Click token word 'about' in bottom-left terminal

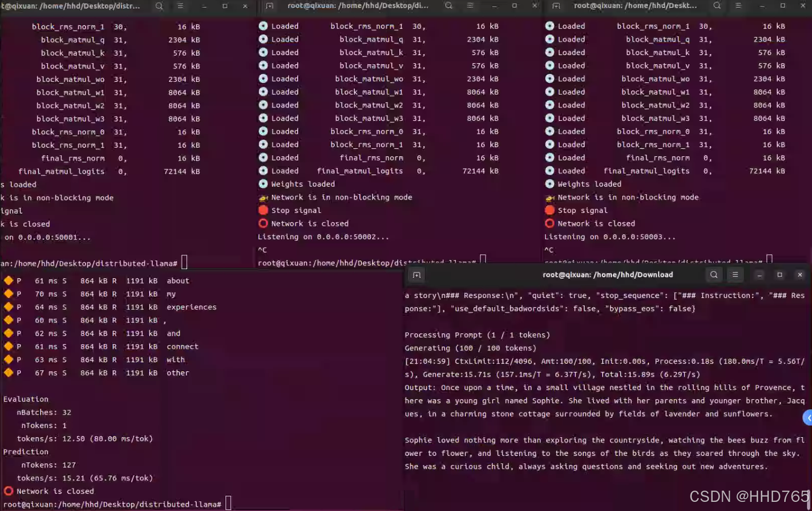point(178,281)
